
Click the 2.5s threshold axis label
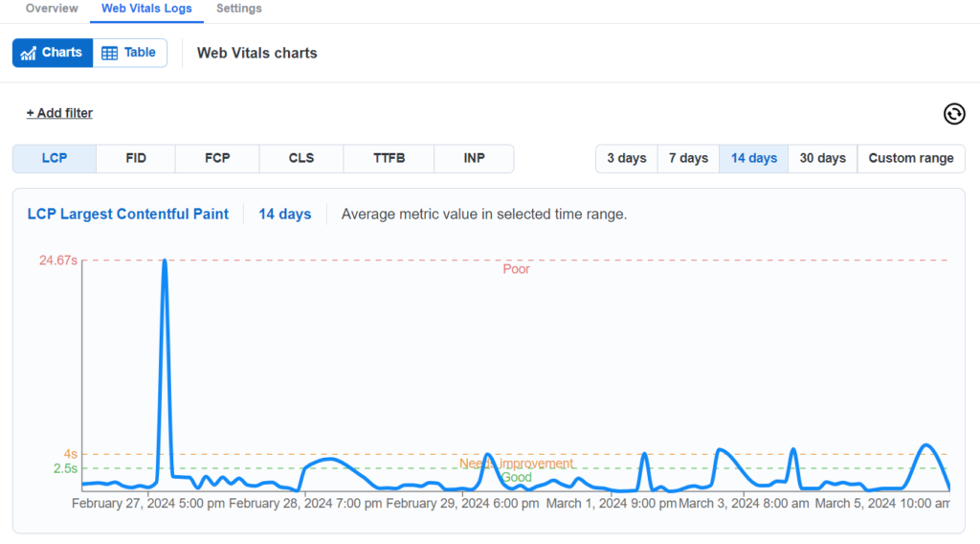tap(65, 468)
